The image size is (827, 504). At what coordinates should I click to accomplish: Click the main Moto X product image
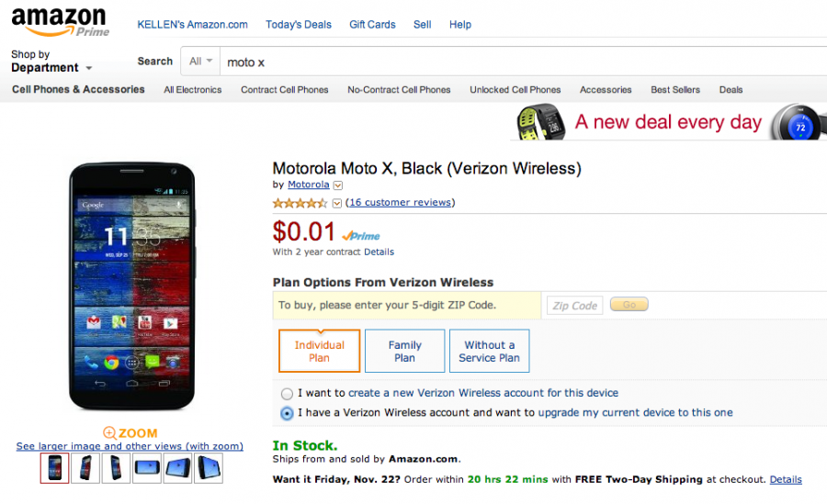click(130, 286)
